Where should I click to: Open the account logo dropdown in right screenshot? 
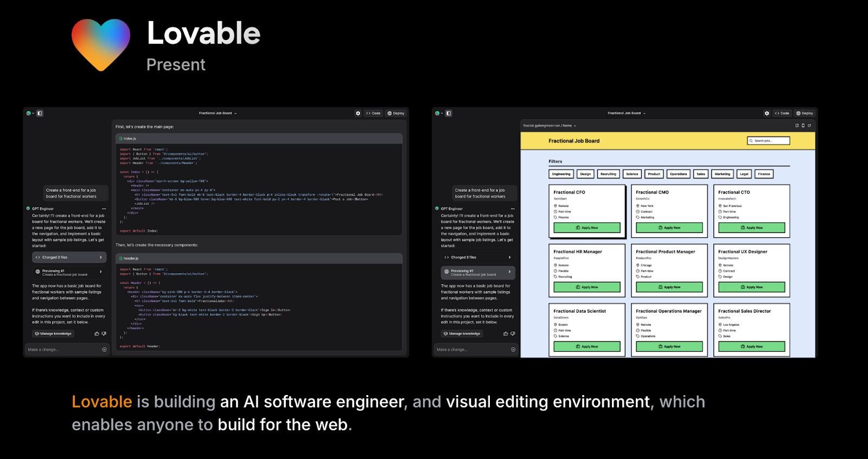(x=439, y=113)
